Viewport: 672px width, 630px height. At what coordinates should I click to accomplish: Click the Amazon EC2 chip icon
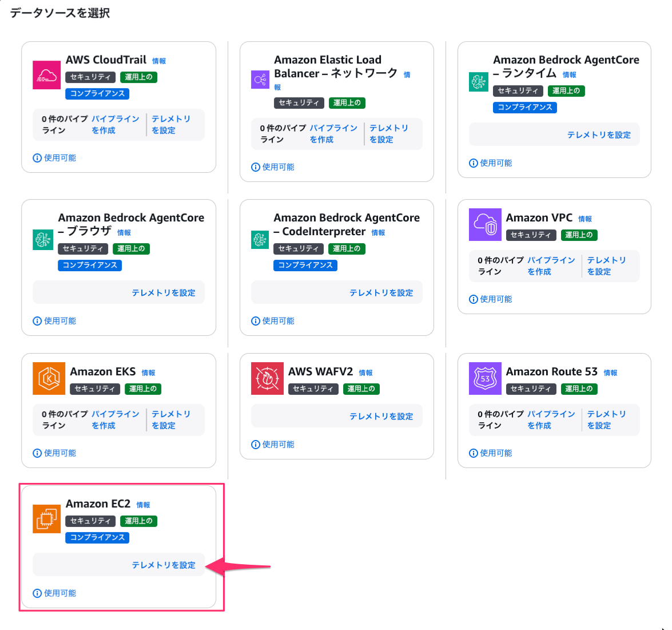tap(46, 519)
